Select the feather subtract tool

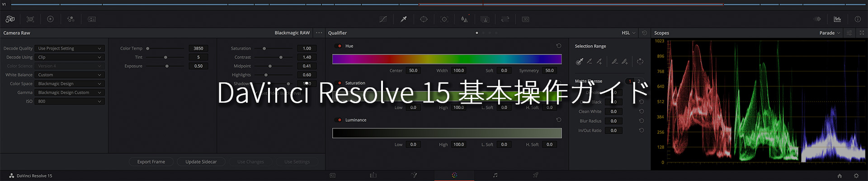pyautogui.click(x=615, y=61)
